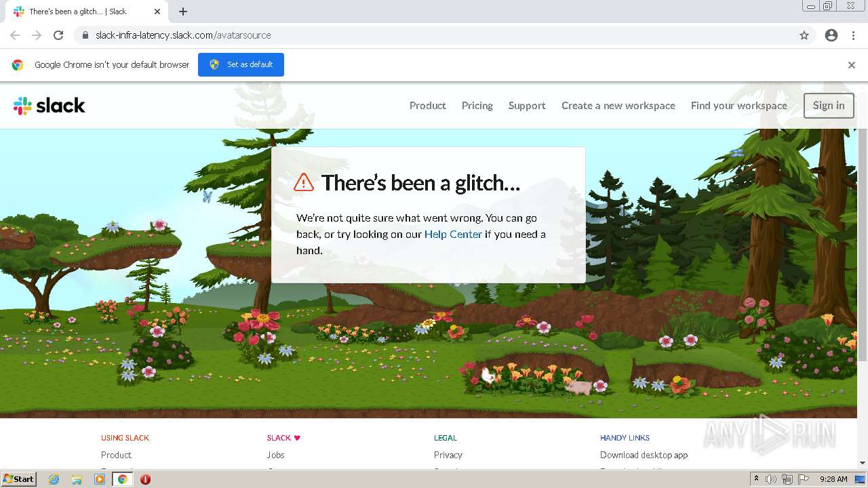The image size is (868, 488).
Task: Click the padlock site info icon
Action: [x=85, y=35]
